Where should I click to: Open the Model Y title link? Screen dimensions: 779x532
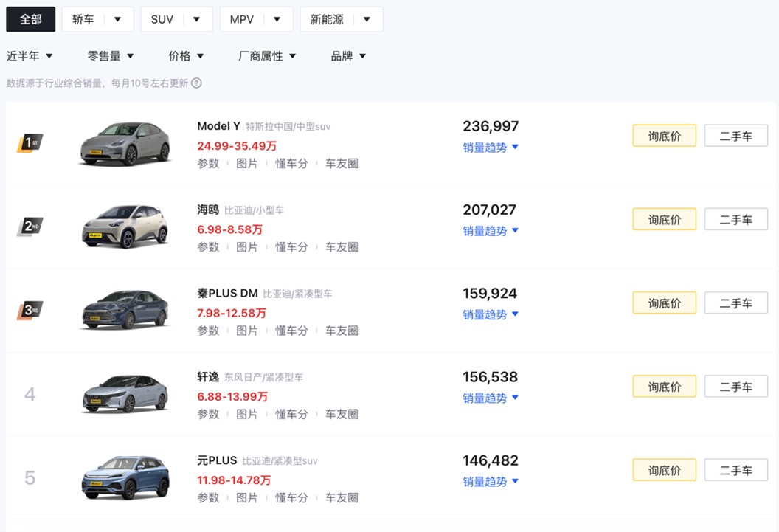[x=218, y=126]
